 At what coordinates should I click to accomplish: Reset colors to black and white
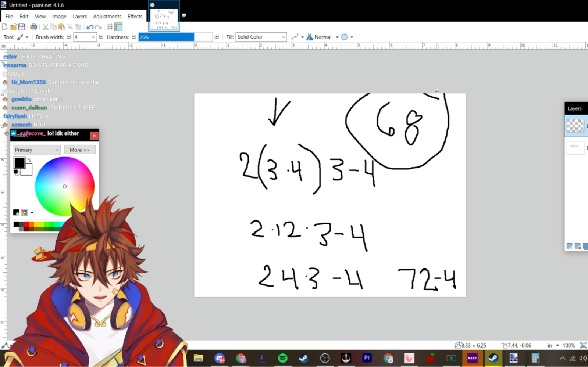[16, 172]
